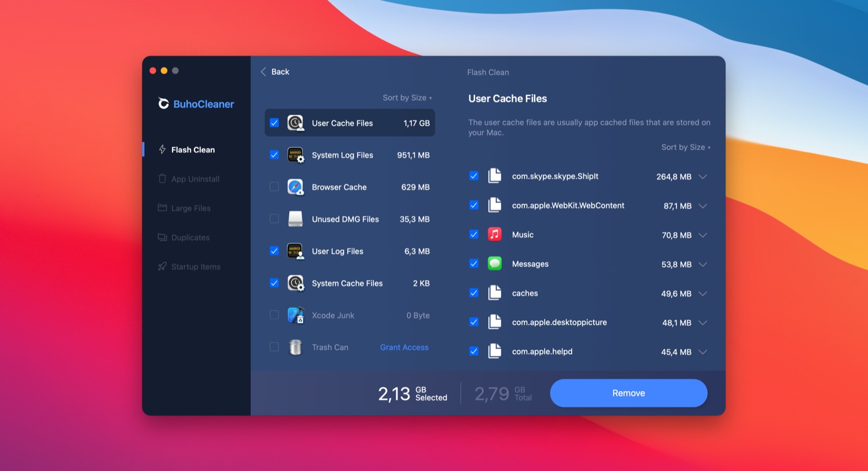
Task: Uncheck the caches checkbox
Action: 474,293
